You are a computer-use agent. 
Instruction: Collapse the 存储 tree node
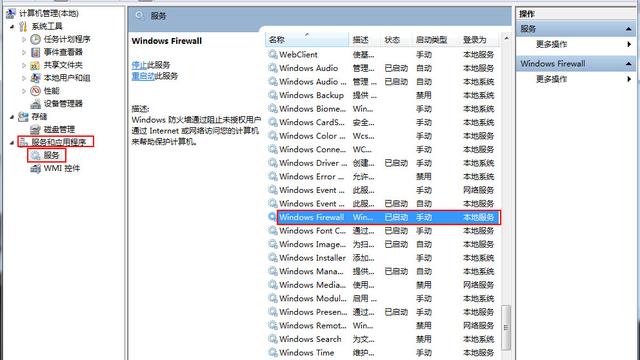pyautogui.click(x=12, y=117)
